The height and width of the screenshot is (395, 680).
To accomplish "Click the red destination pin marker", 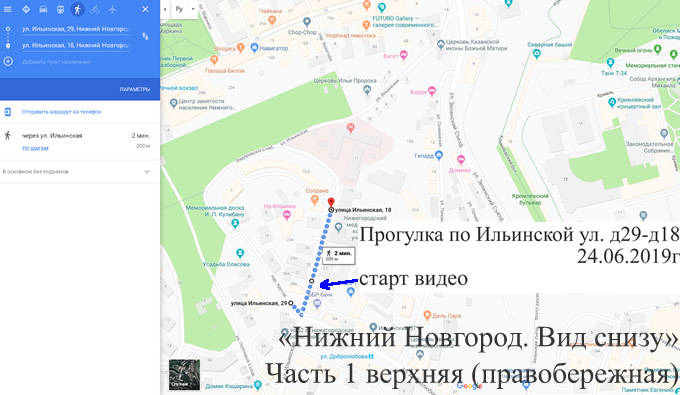I will tap(331, 202).
